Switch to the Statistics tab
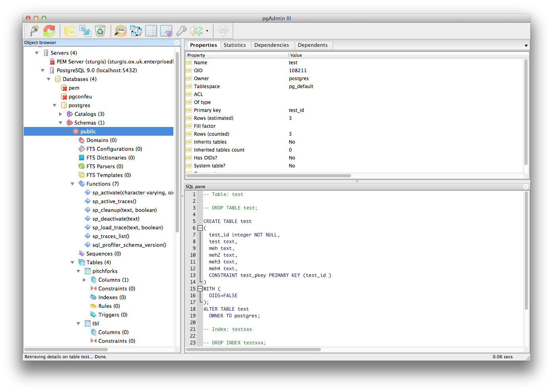The height and width of the screenshot is (392, 553). (x=234, y=45)
